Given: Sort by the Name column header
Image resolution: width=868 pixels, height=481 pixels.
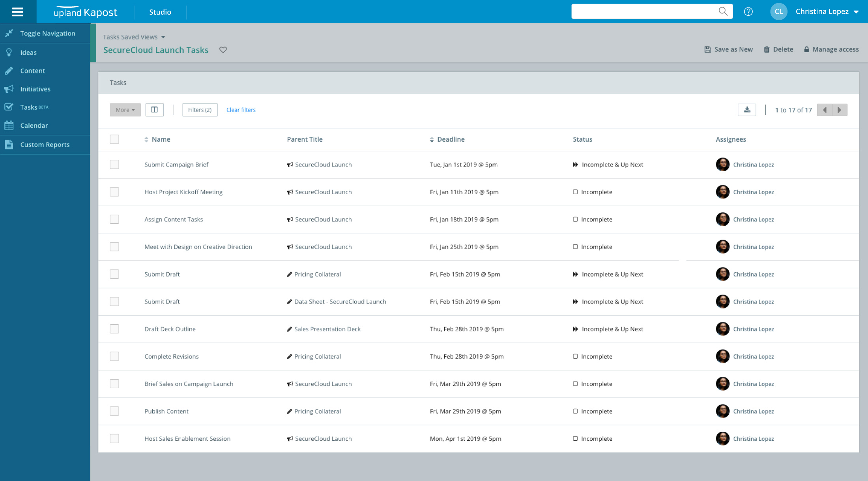Looking at the screenshot, I should [157, 139].
